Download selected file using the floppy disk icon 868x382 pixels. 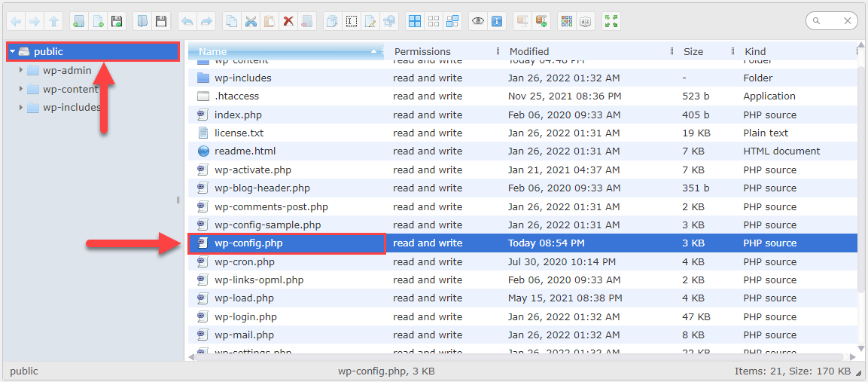click(x=161, y=21)
